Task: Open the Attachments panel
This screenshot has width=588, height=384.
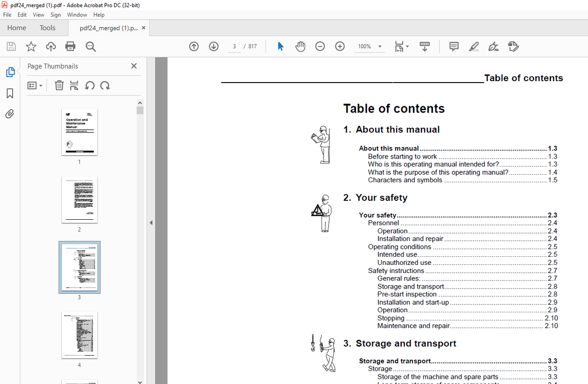Action: pos(10,114)
